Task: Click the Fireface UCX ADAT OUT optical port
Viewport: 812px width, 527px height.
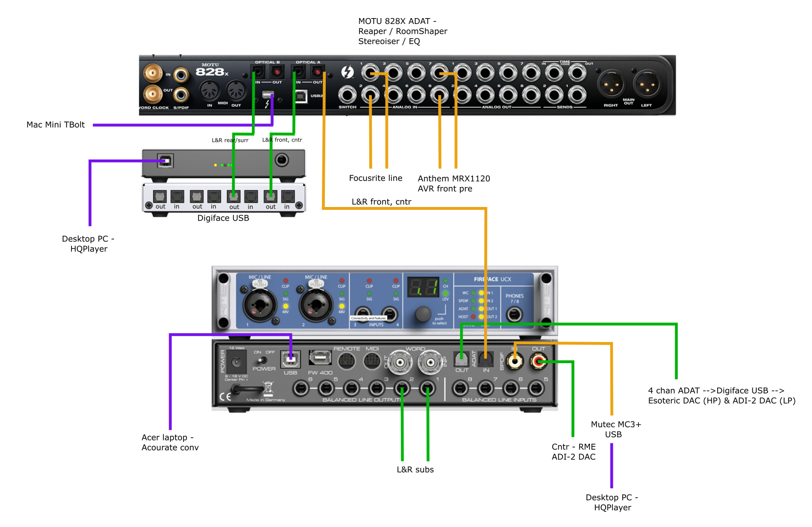Action: pyautogui.click(x=462, y=360)
